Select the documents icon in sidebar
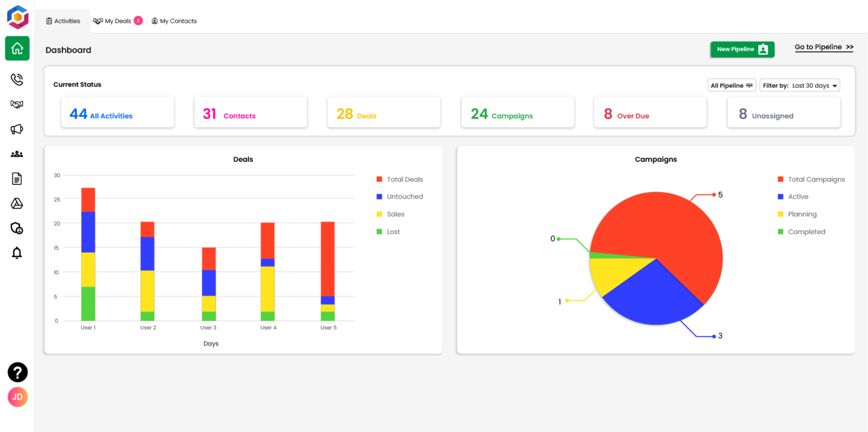This screenshot has width=868, height=432. point(17,178)
